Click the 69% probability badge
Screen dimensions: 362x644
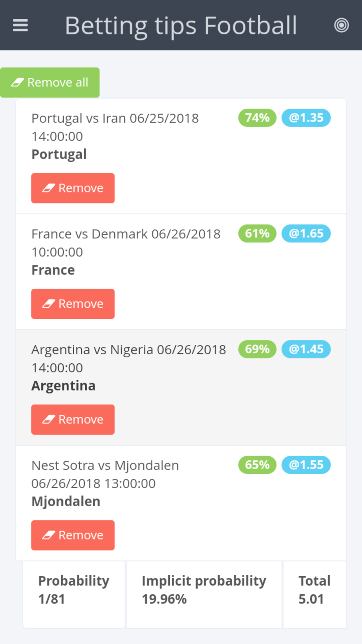[x=257, y=349]
